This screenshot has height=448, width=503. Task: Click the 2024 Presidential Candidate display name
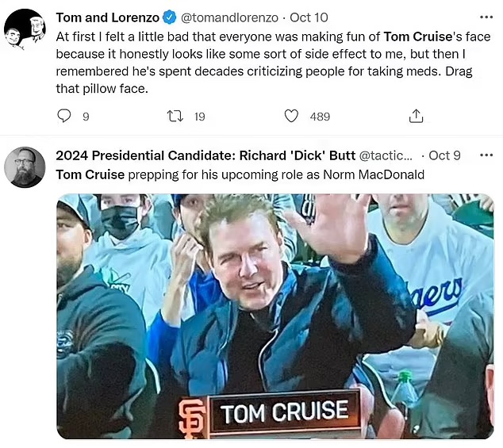[205, 155]
